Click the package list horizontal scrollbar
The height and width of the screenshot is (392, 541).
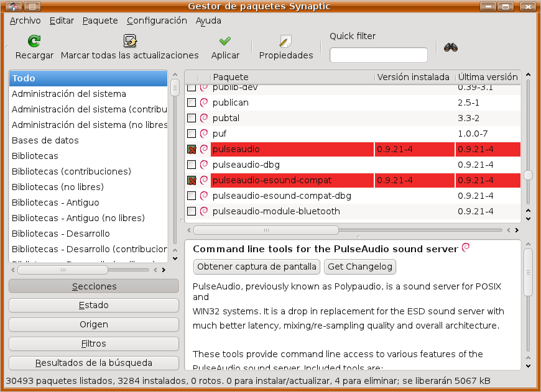point(266,230)
